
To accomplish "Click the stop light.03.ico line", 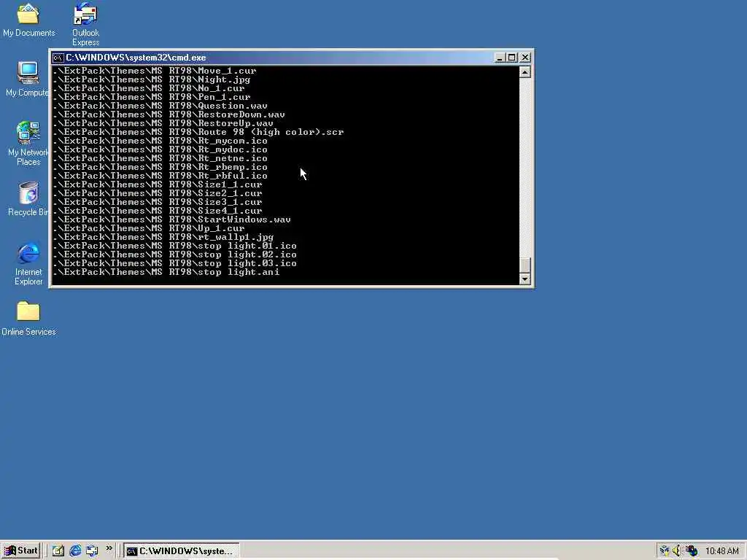I will [175, 263].
